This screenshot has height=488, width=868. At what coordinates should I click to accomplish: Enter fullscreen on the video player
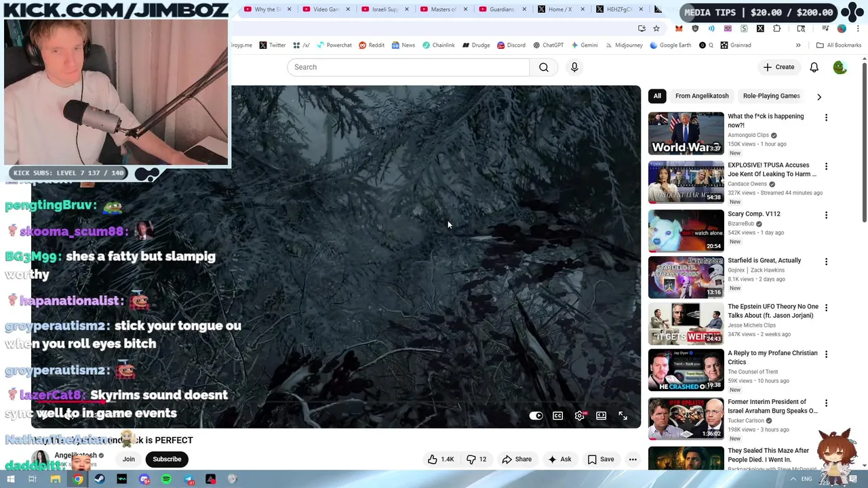[623, 415]
